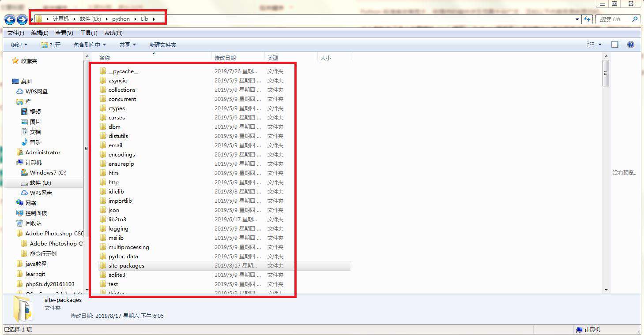Screen dimensions: 644x335
Task: Click the large site-packages folder thumbnail in details pane
Action: click(x=23, y=308)
